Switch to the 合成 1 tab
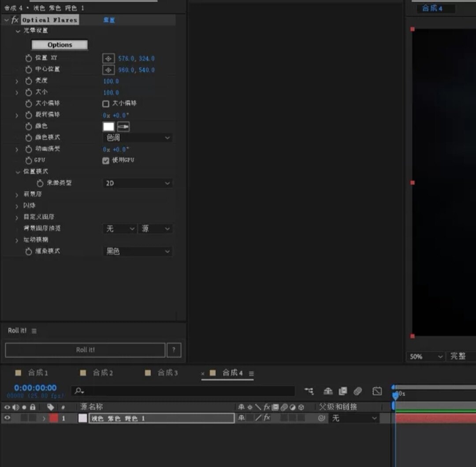476x467 pixels. (x=39, y=372)
